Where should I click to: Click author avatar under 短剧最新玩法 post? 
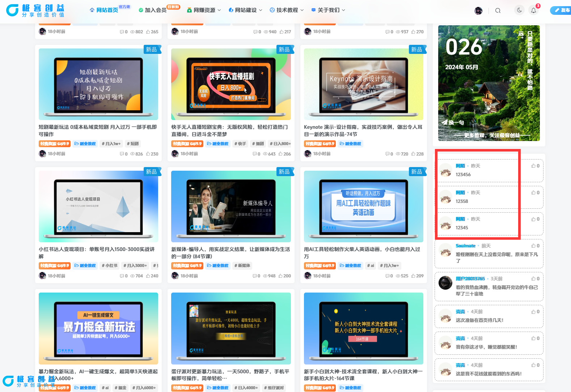[x=42, y=154]
